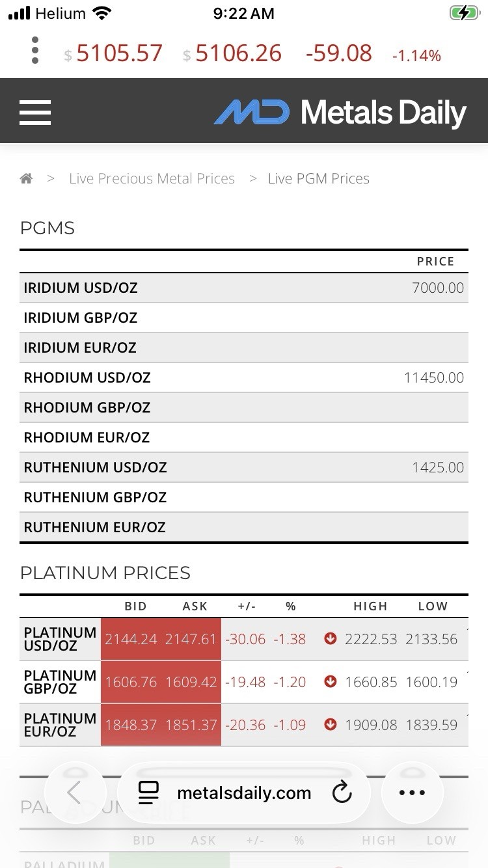Tap the three-dot ticker options icon
The image size is (488, 868).
pyautogui.click(x=35, y=50)
